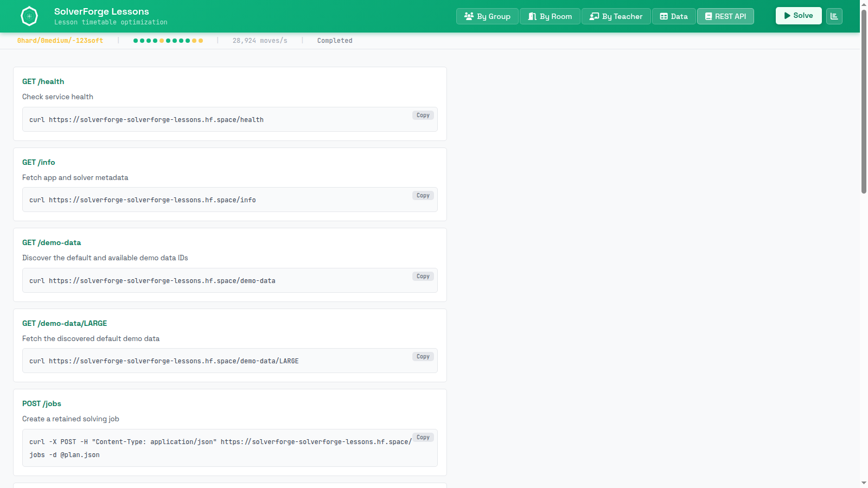Screen dimensions: 868x488
Task: Copy the /demo-data curl command
Action: (423, 276)
